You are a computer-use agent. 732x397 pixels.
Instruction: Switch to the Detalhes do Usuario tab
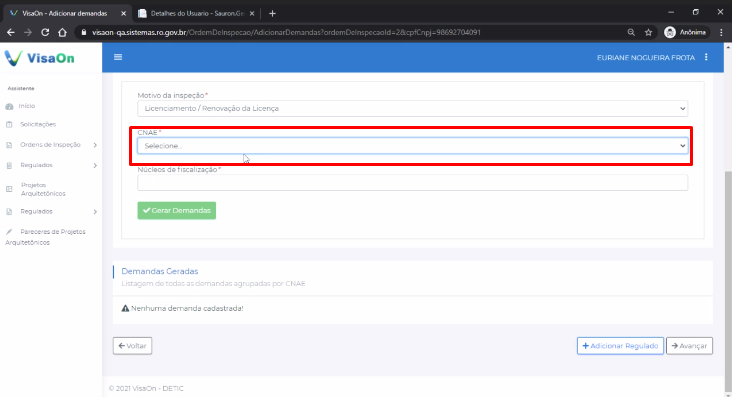(197, 14)
